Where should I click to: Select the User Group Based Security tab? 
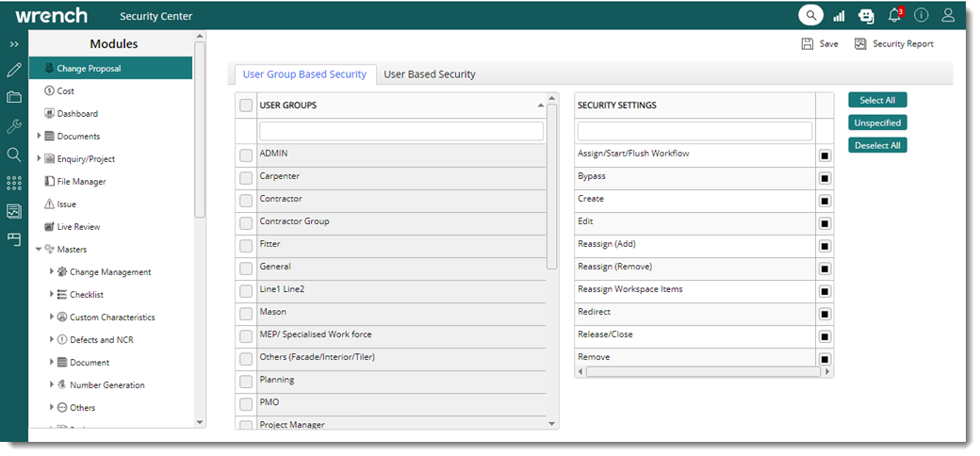304,74
